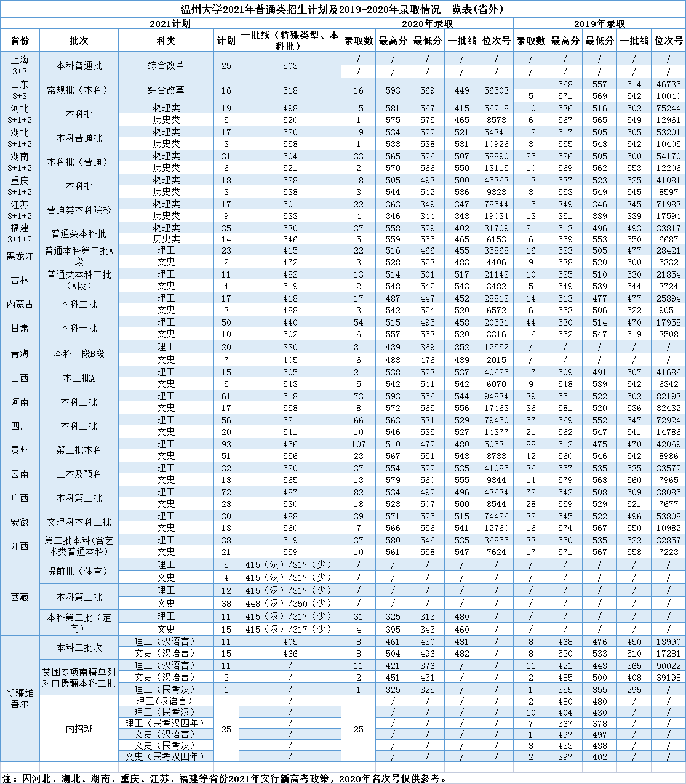This screenshot has width=686, height=784.
Task: Click the rank value 79450 for 四川
Action: coord(496,420)
